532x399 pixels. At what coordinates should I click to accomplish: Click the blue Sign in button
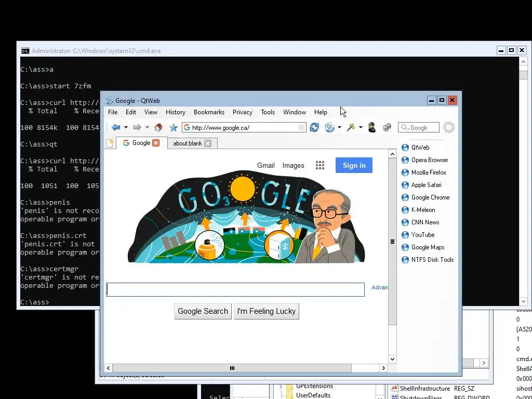(354, 165)
